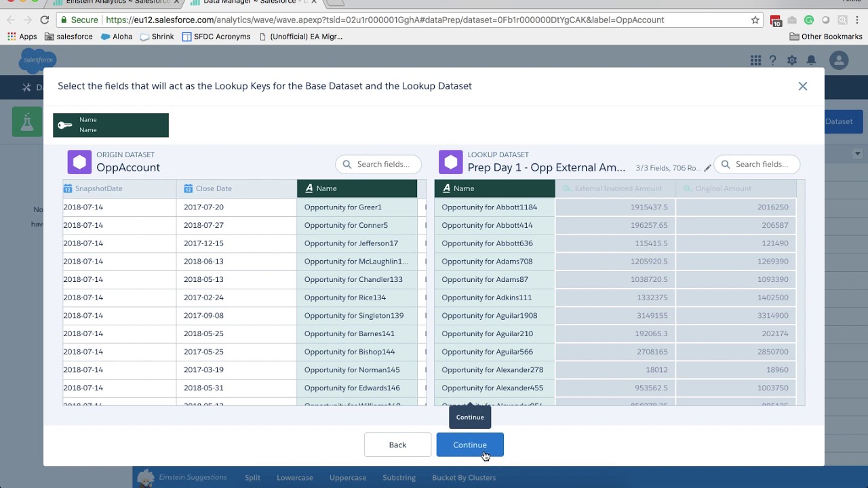Open the user profile avatar

[x=839, y=60]
